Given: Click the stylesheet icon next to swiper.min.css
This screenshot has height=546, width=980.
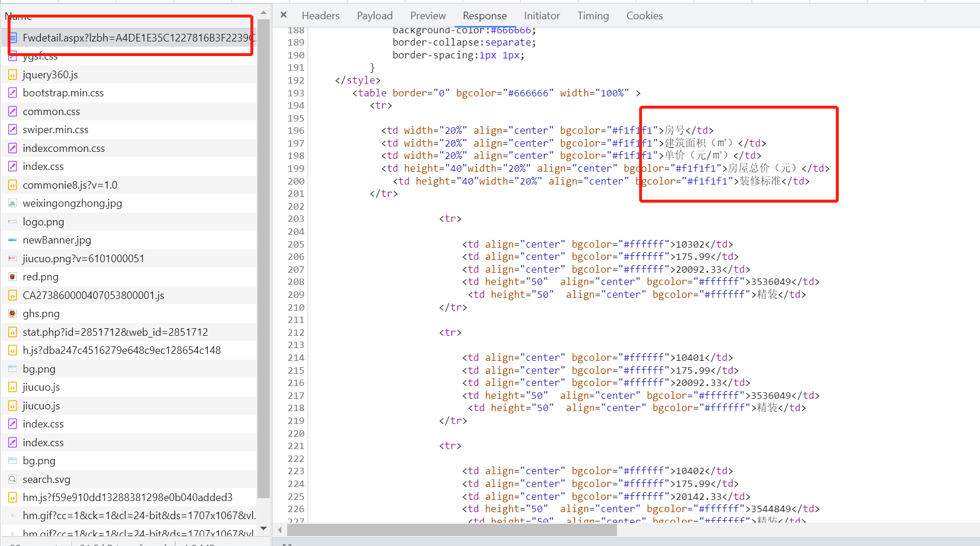Looking at the screenshot, I should 12,130.
